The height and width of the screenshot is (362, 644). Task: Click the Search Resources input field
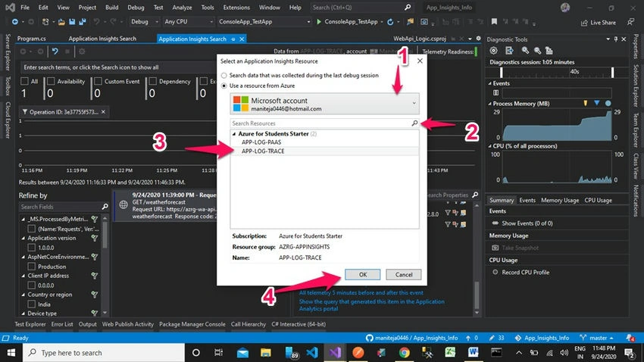tap(320, 123)
